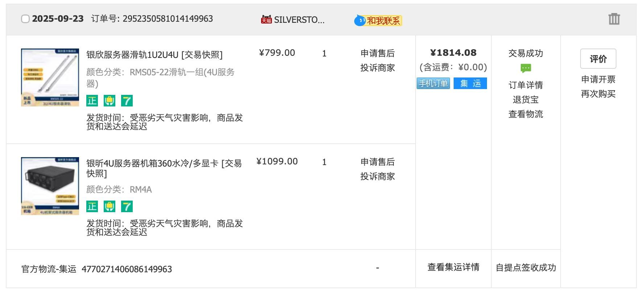Open 订单详情 link
Screen dimensions: 644x294
(x=525, y=85)
